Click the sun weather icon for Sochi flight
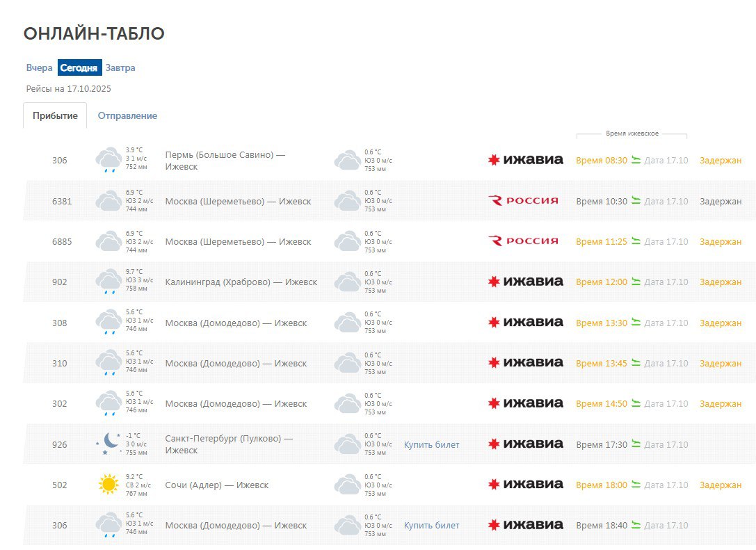The width and height of the screenshot is (756, 550). [108, 485]
